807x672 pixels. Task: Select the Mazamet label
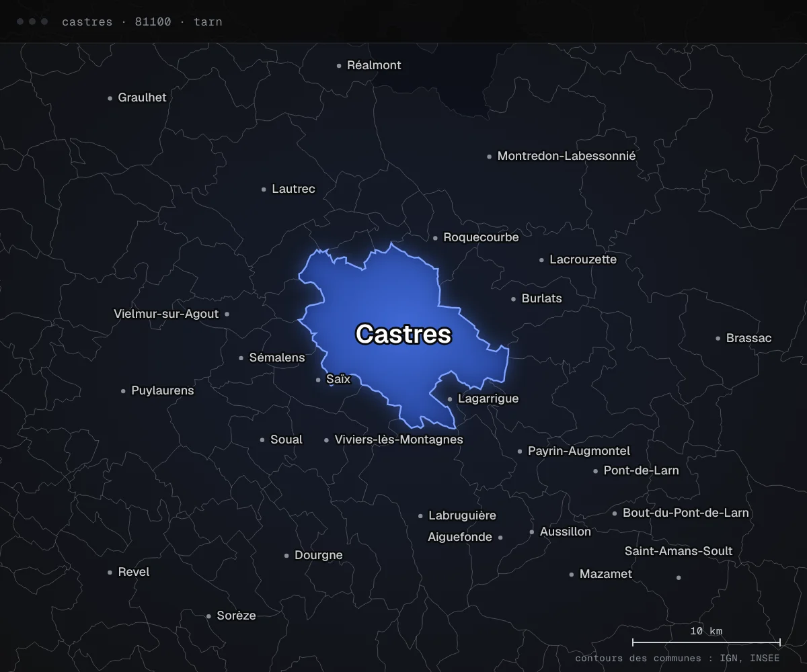606,574
